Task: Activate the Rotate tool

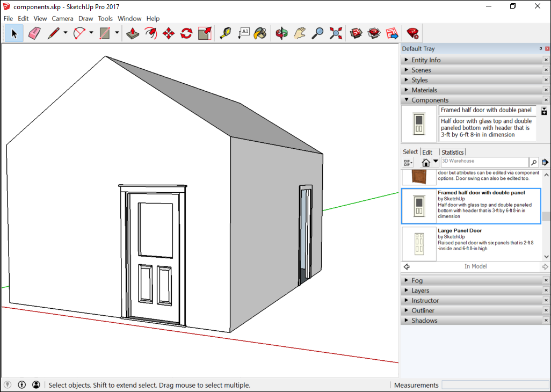Action: click(186, 33)
